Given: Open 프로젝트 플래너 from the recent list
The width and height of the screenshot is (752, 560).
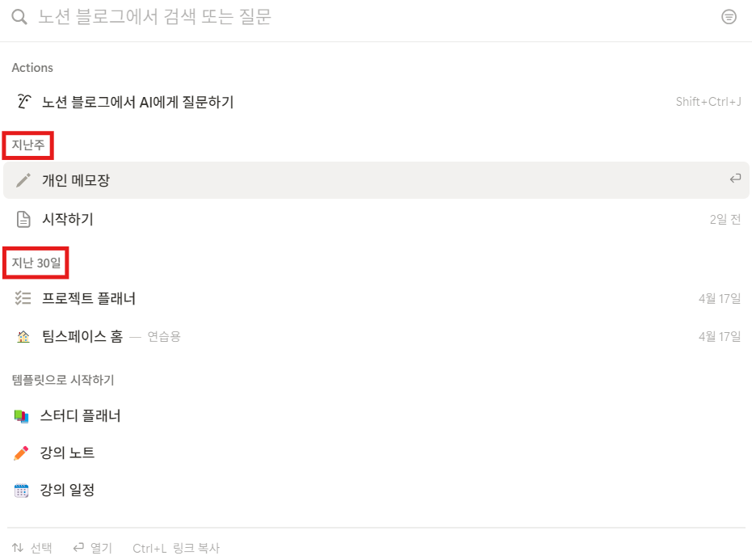Looking at the screenshot, I should pos(88,297).
